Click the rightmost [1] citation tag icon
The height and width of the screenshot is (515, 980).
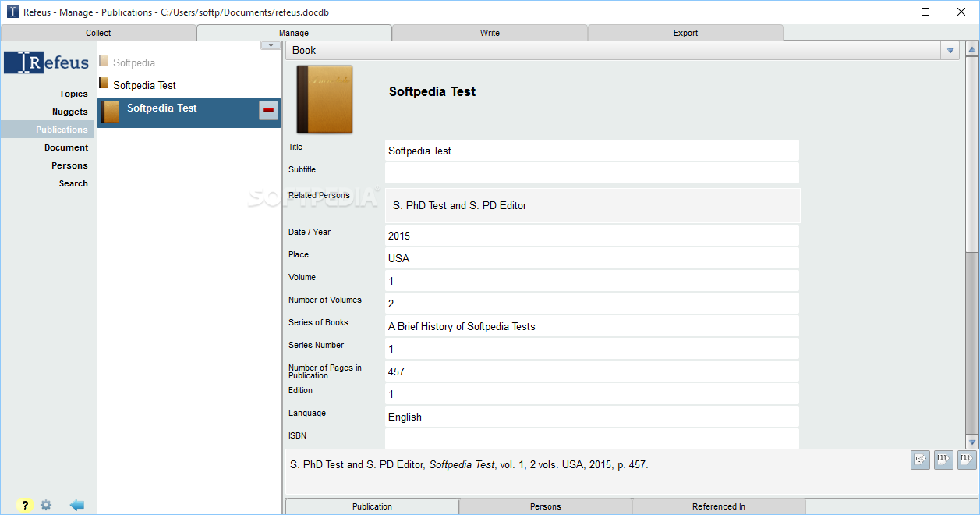(967, 460)
